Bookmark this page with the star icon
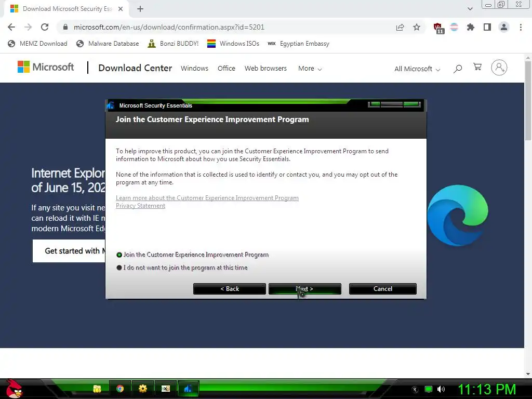This screenshot has width=532, height=399. (417, 27)
